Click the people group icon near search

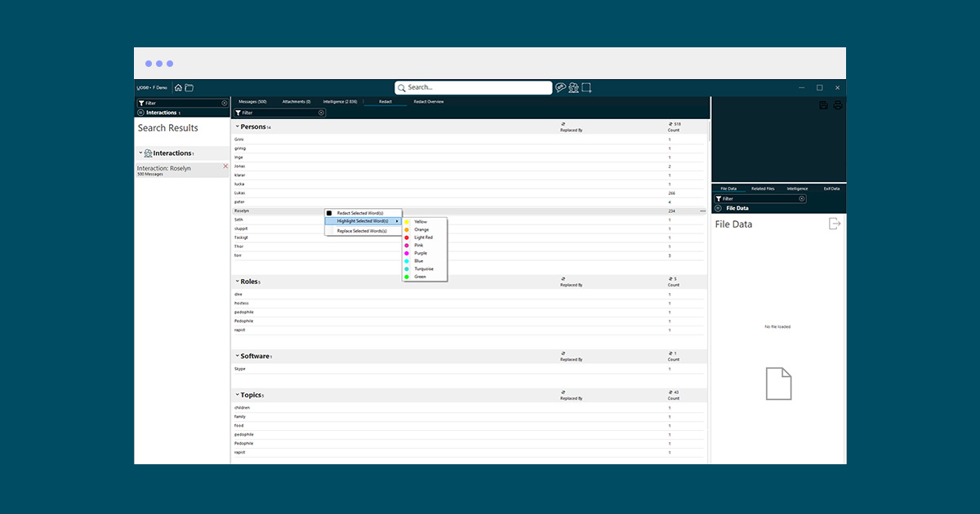pyautogui.click(x=573, y=87)
